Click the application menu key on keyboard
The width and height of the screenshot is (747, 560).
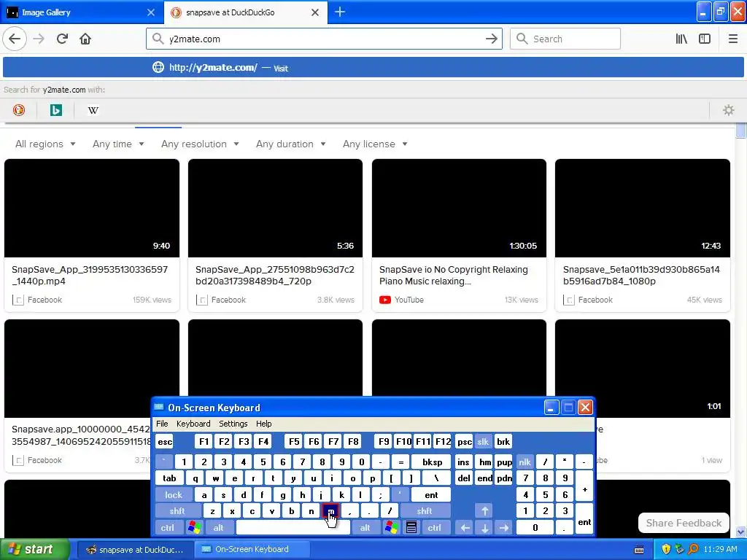411,527
